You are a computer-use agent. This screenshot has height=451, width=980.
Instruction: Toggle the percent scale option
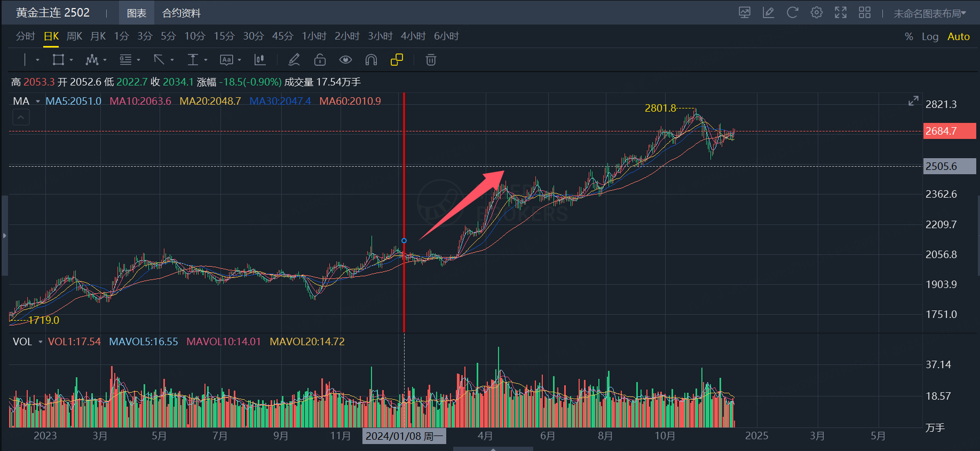point(908,36)
